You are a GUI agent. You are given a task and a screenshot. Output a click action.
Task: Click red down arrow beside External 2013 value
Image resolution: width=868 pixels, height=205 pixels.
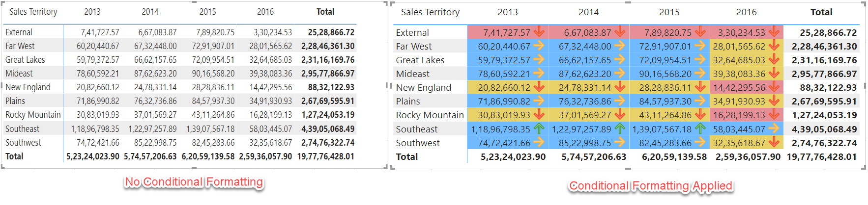[x=539, y=32]
